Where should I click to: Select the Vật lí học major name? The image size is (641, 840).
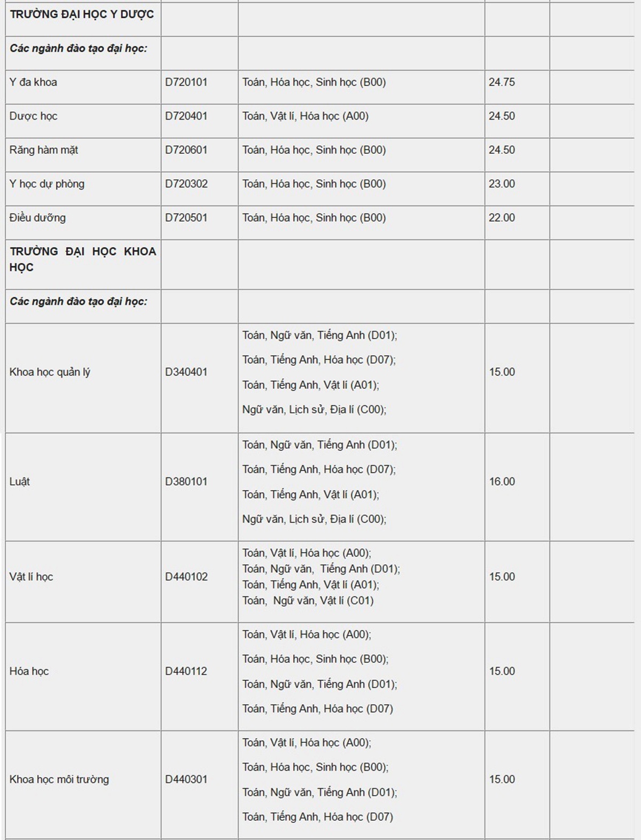[31, 577]
